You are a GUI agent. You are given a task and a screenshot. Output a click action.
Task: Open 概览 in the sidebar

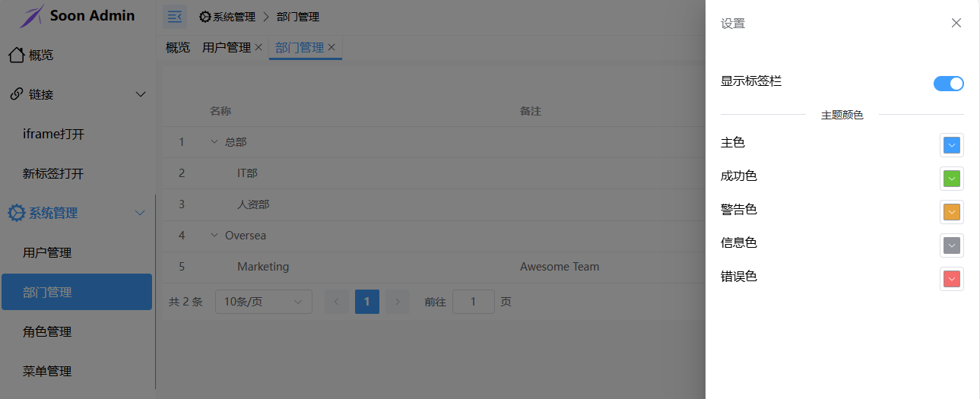click(78, 55)
